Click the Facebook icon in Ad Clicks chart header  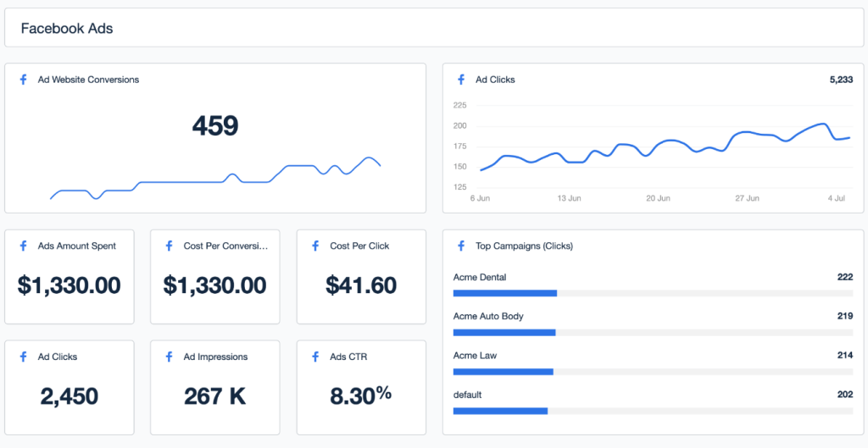[461, 80]
